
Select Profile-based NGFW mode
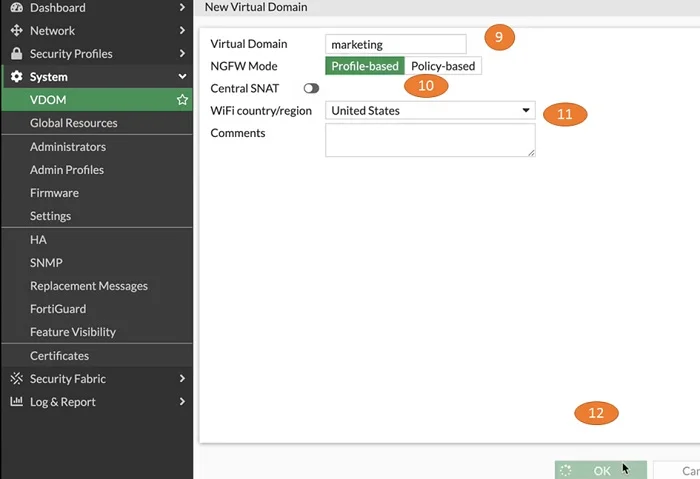365,66
